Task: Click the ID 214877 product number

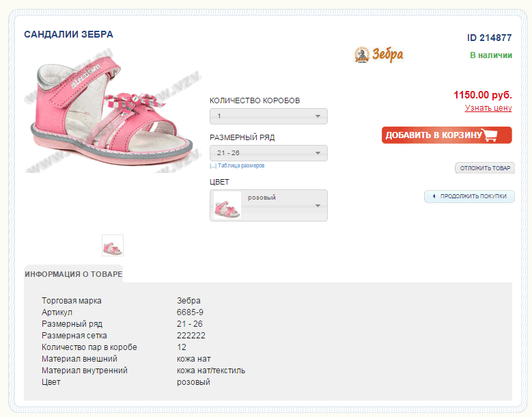Action: tap(489, 38)
